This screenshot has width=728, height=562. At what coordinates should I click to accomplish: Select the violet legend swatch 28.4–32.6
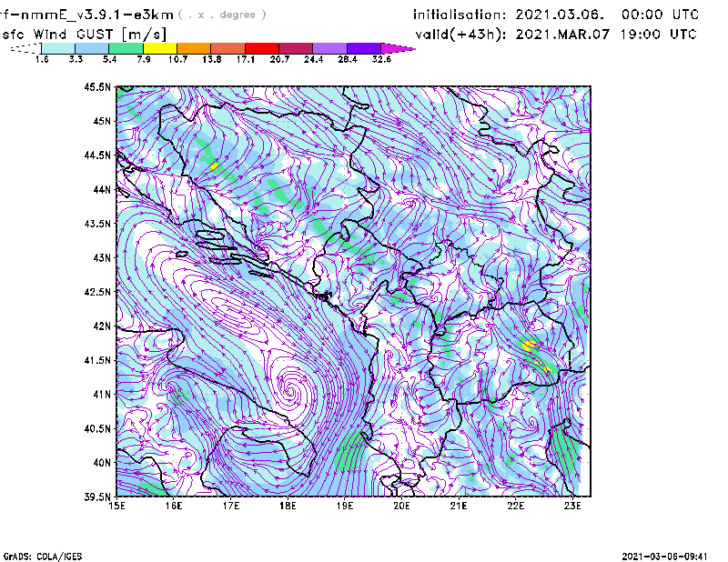click(x=364, y=48)
